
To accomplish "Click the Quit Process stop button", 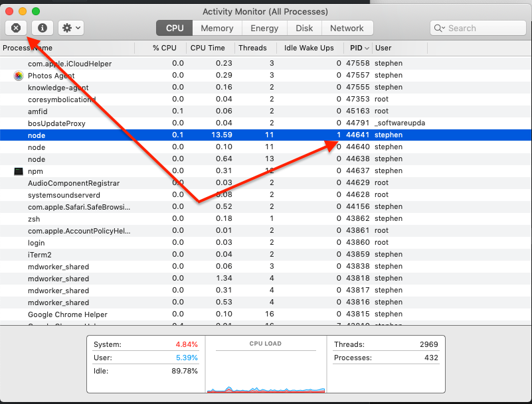I will click(16, 28).
